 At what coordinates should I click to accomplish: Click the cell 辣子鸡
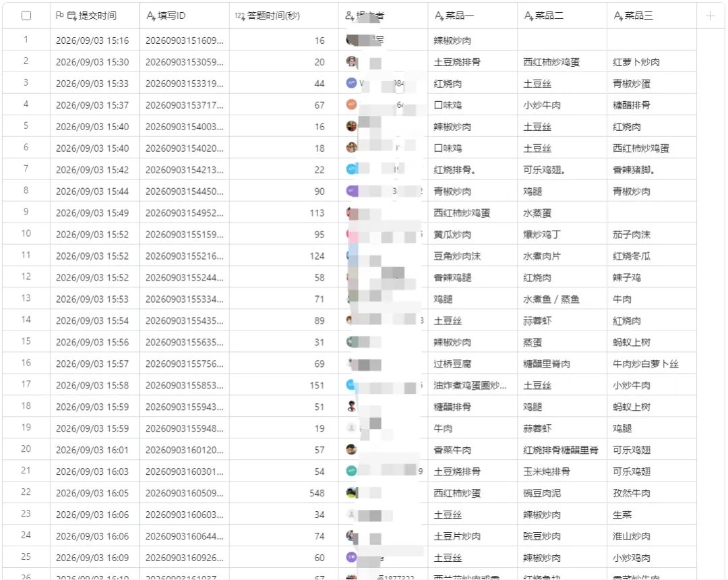(652, 277)
